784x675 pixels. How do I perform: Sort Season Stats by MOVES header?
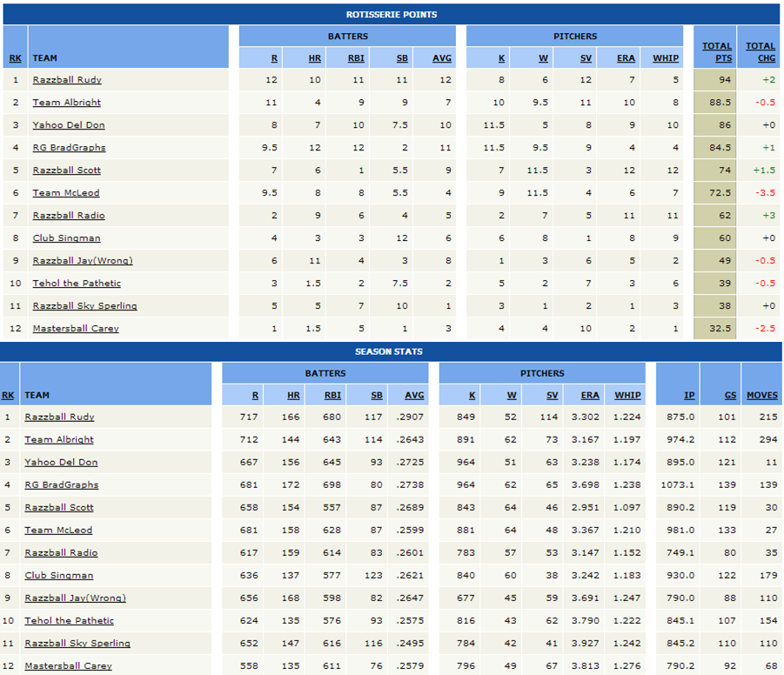point(762,395)
